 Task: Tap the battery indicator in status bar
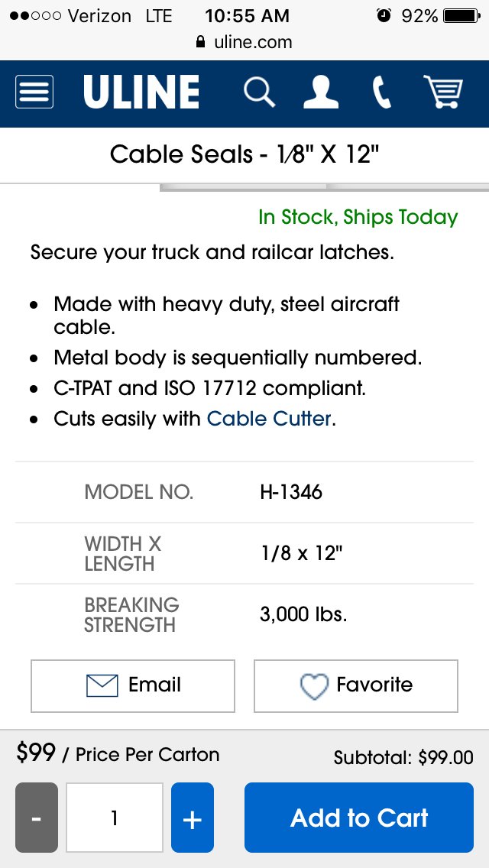coord(463,15)
